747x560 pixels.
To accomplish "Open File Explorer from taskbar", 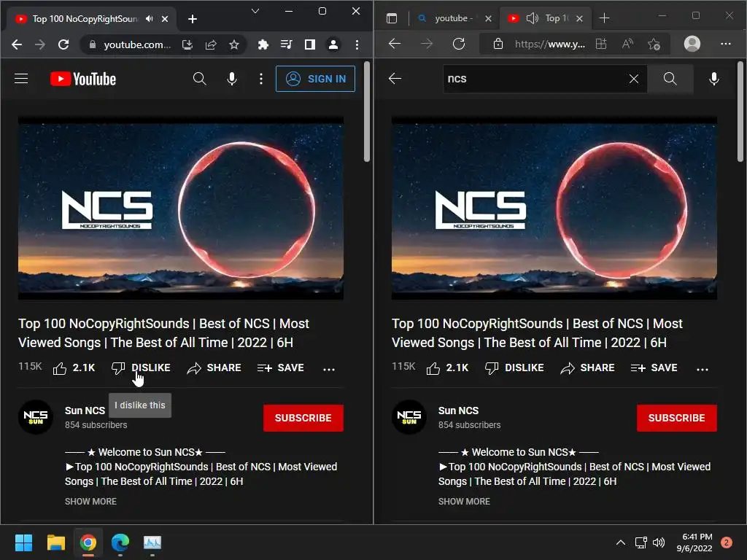I will tap(55, 542).
